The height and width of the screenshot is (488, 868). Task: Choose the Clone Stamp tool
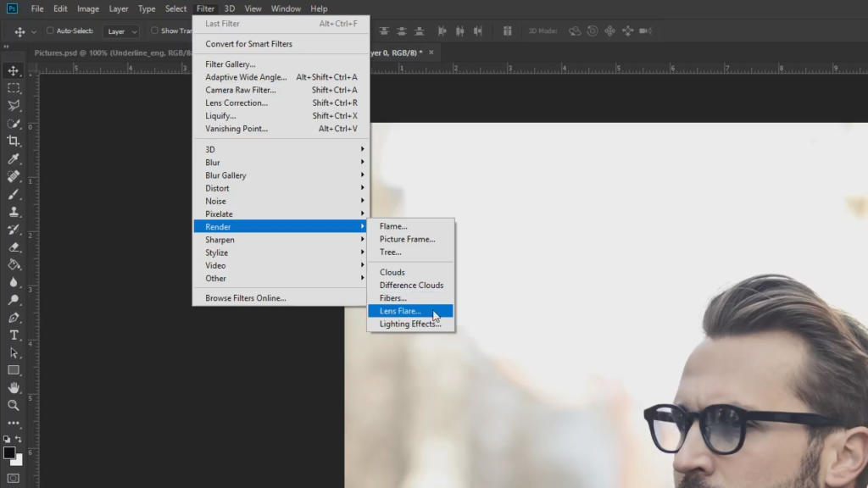[x=14, y=212]
